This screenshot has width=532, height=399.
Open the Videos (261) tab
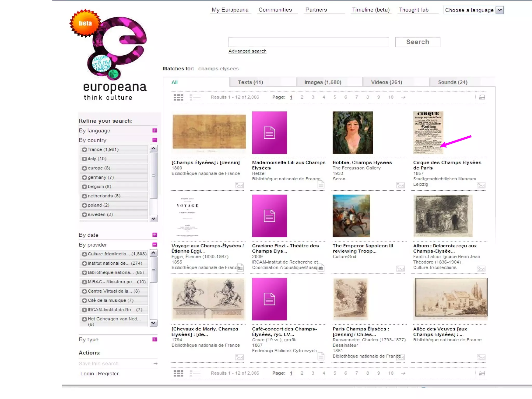click(x=386, y=82)
